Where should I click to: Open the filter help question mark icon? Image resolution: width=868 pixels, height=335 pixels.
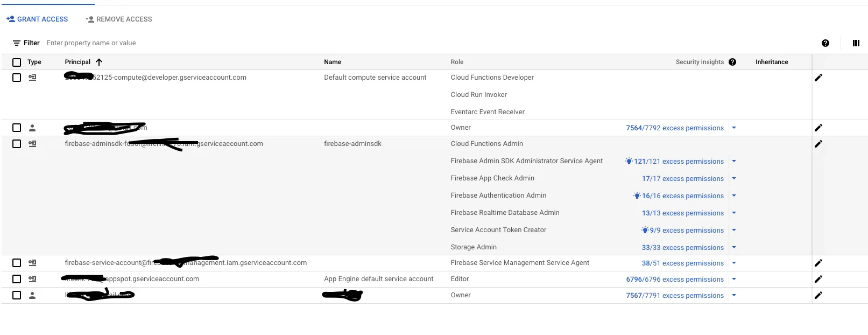(825, 43)
